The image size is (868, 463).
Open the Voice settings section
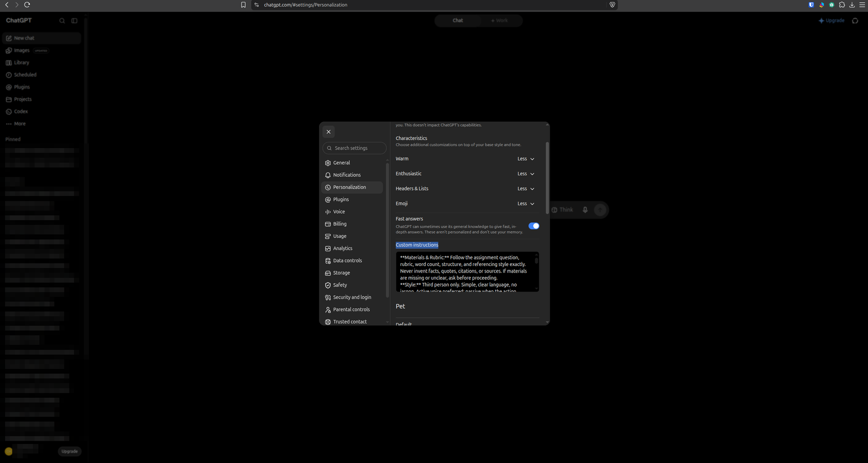(352, 212)
